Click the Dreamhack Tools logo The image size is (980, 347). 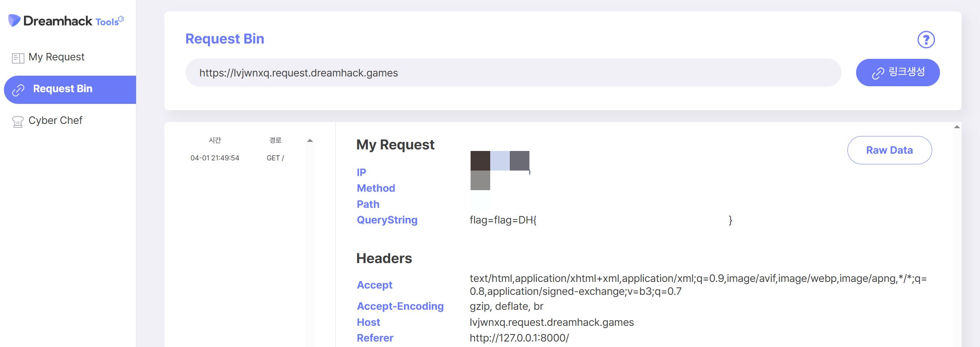point(66,21)
